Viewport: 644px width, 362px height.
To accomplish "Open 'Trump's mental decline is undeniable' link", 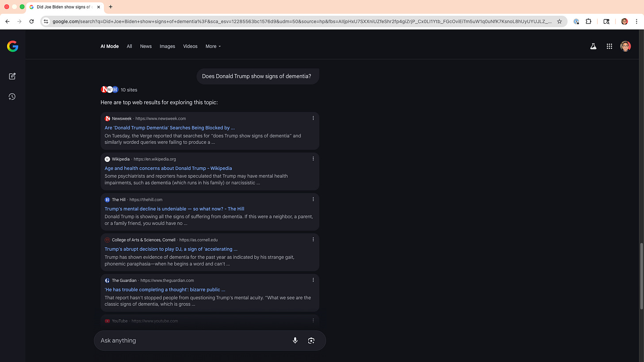I will tap(174, 209).
